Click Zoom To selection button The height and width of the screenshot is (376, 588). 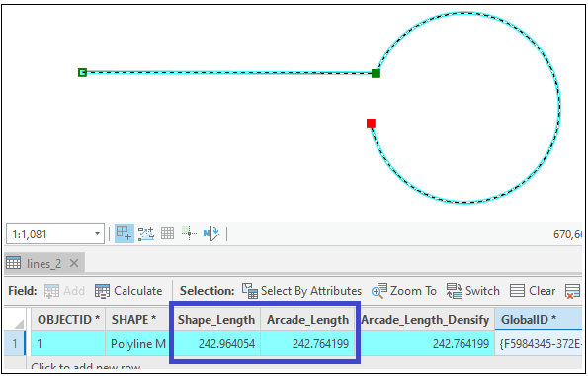coord(404,291)
